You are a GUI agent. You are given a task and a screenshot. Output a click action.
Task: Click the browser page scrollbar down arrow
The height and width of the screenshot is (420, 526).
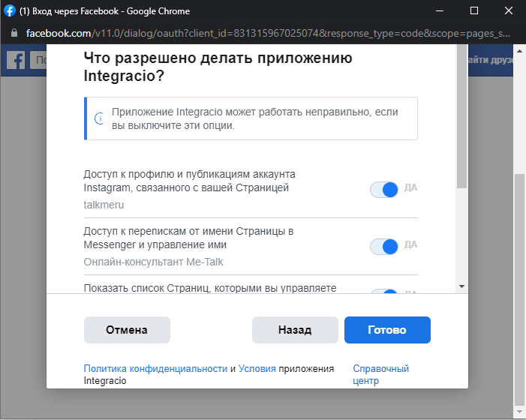coord(519,413)
